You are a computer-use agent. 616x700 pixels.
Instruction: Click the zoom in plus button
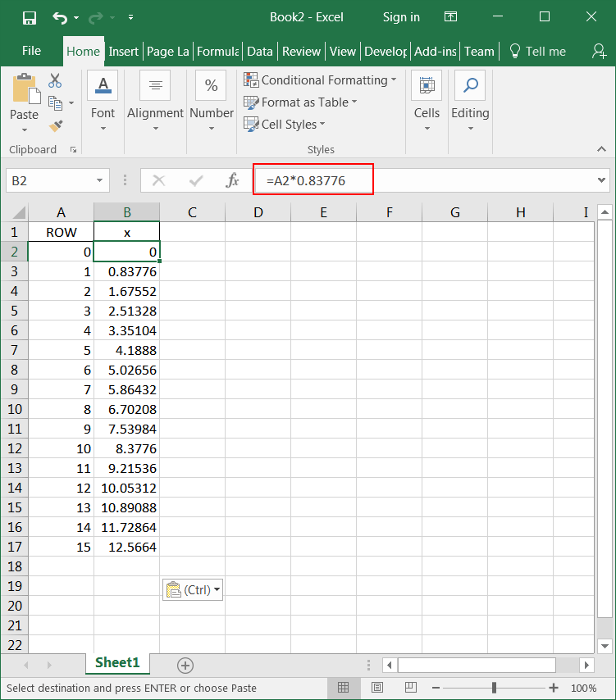coord(554,688)
